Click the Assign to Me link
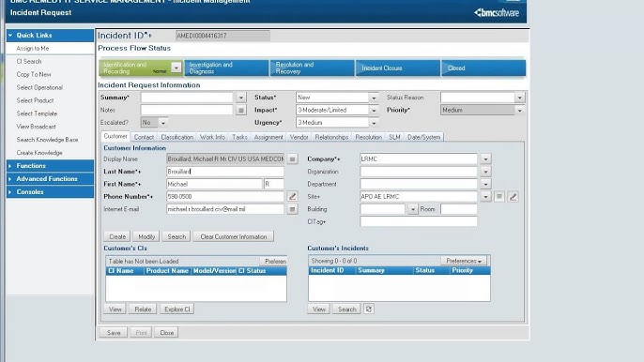Viewport: 644px width, 362px height. tap(33, 49)
